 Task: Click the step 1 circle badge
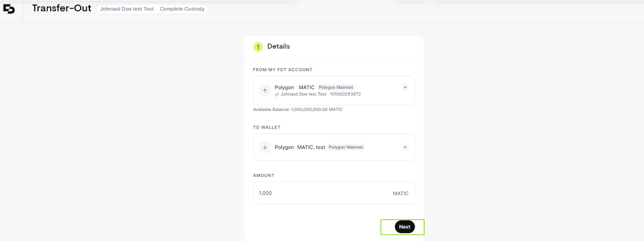click(258, 47)
